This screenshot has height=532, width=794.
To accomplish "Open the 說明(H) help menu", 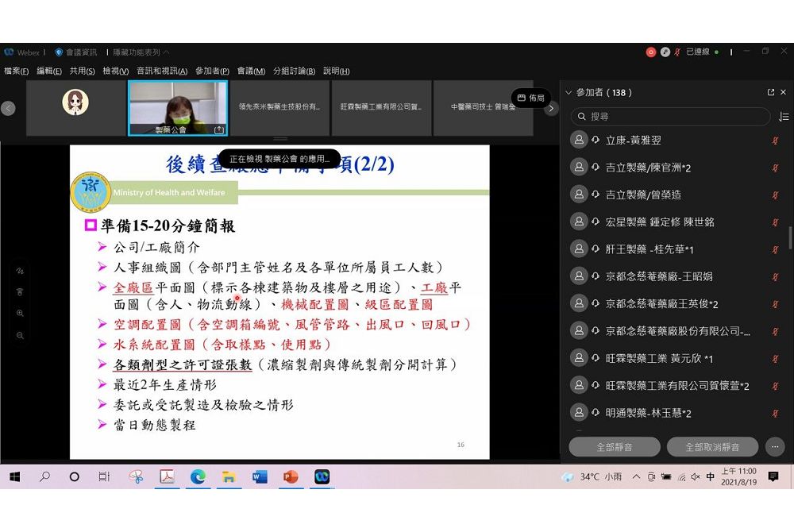I will [x=336, y=71].
